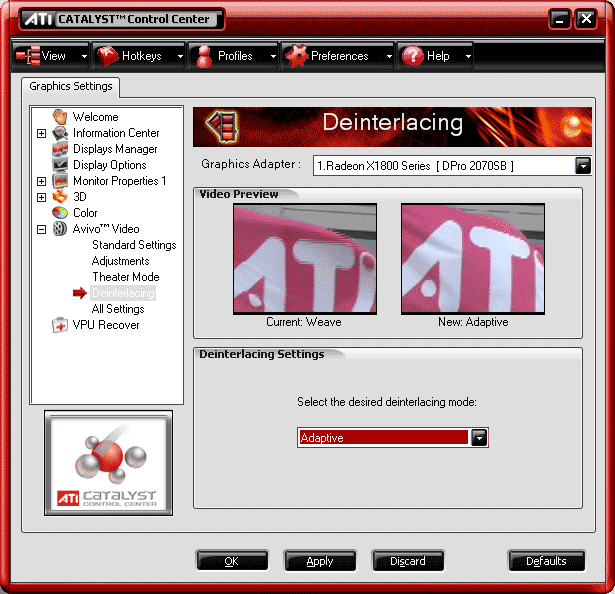
Task: Open the Profiles menu dropdown arrow
Action: point(273,56)
